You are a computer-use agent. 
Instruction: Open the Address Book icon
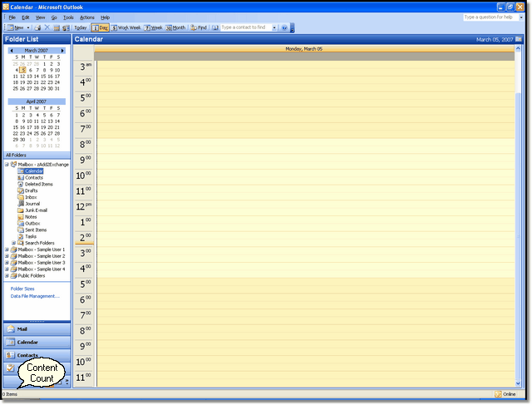tap(215, 27)
